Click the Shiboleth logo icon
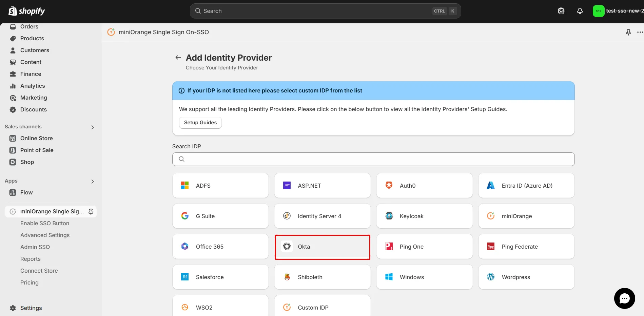Screen dimensions: 644x316 (287, 277)
